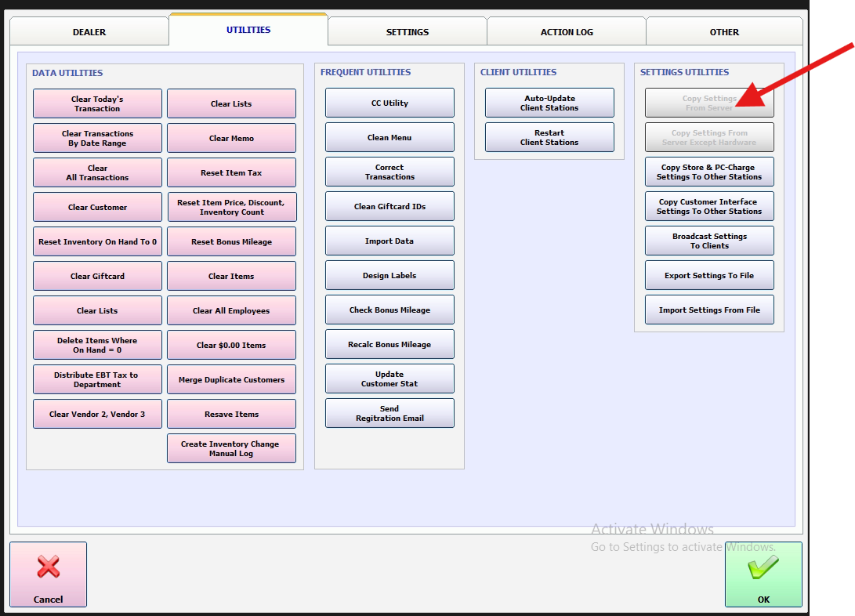Click Copy Store & PC-Charge Settings button
This screenshot has width=855, height=616.
[709, 172]
